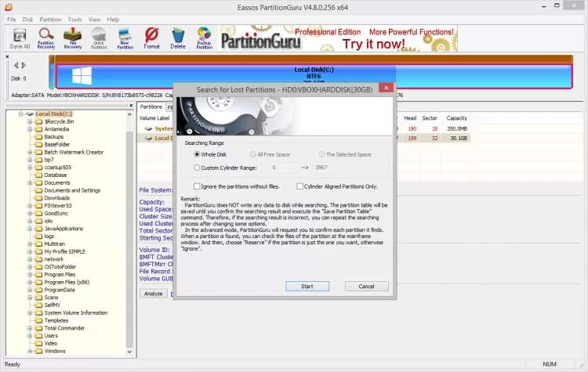The height and width of the screenshot is (372, 588).
Task: Close the disk map panel
Action: click(x=7, y=57)
